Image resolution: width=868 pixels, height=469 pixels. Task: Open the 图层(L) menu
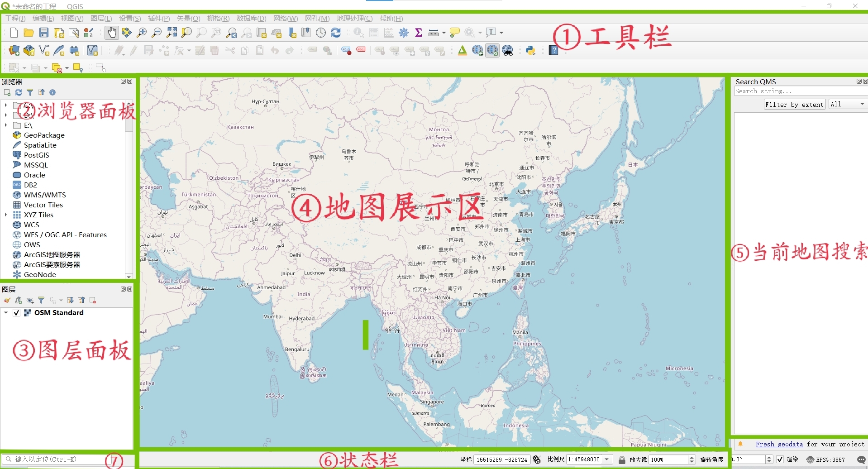(101, 19)
